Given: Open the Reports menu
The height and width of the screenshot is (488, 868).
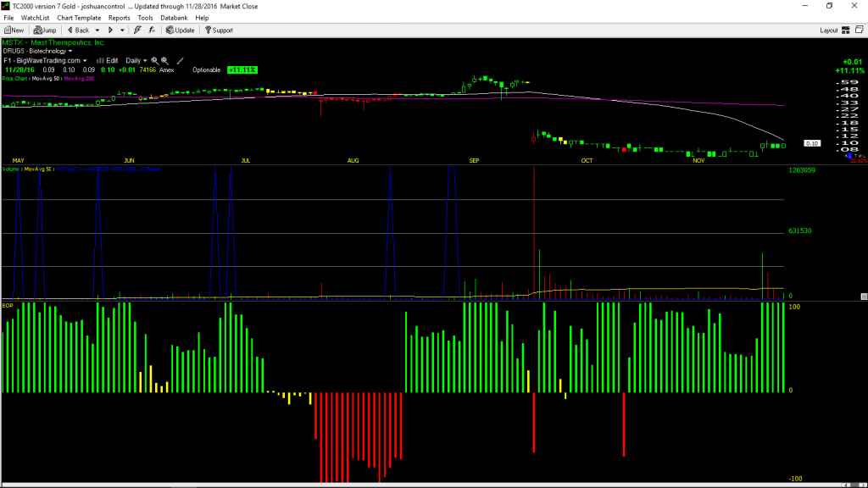Looking at the screenshot, I should (119, 18).
